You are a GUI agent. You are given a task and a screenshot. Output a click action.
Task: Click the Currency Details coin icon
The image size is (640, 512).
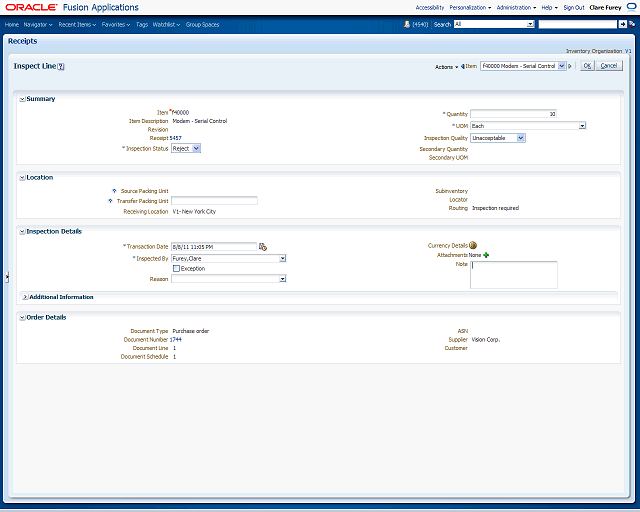point(473,245)
